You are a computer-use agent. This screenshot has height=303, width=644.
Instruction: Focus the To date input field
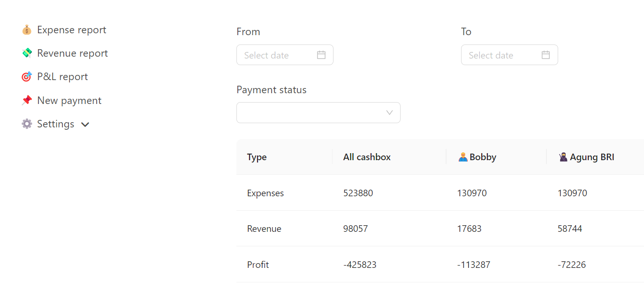(501, 55)
